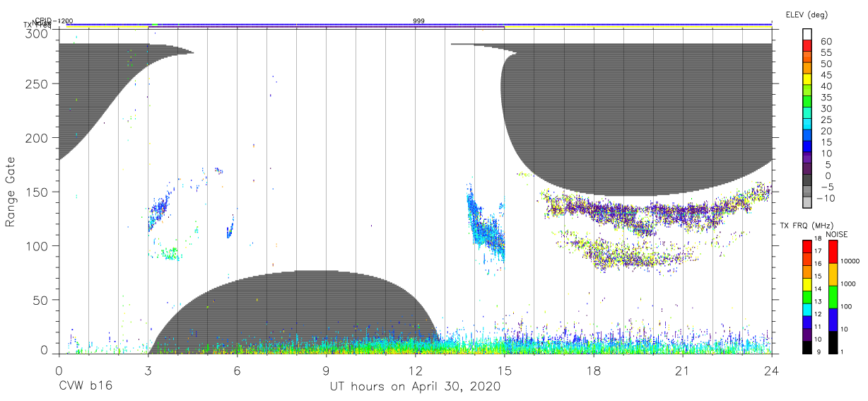Click the orange swatch in NOISE bar
868x401 pixels.
[834, 274]
